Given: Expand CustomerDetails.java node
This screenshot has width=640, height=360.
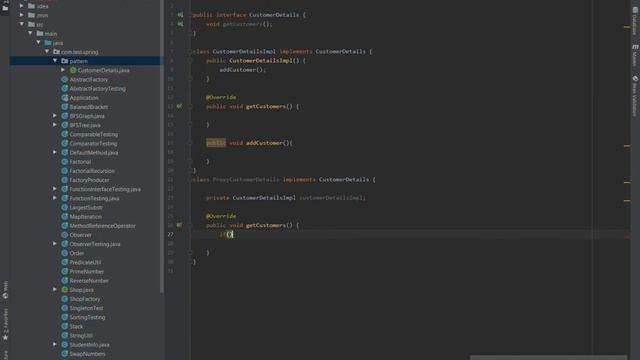Looking at the screenshot, I should click(63, 70).
